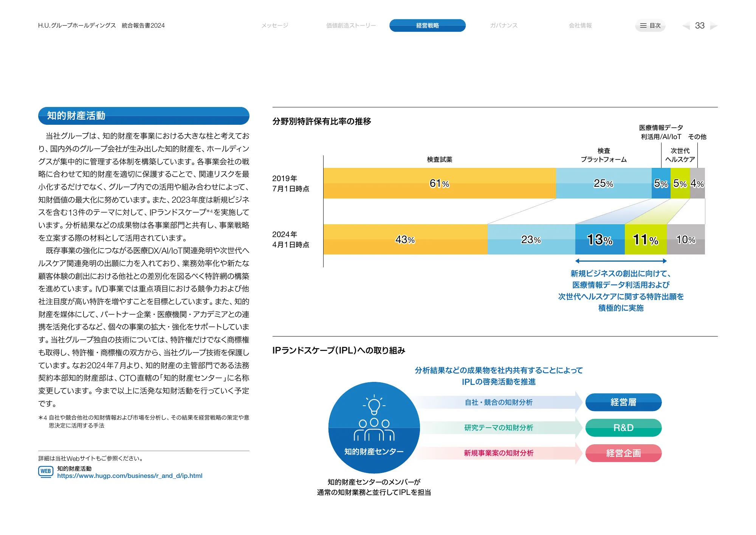Open the hugp.com intellectual property link
This screenshot has height=535, width=756.
[130, 476]
